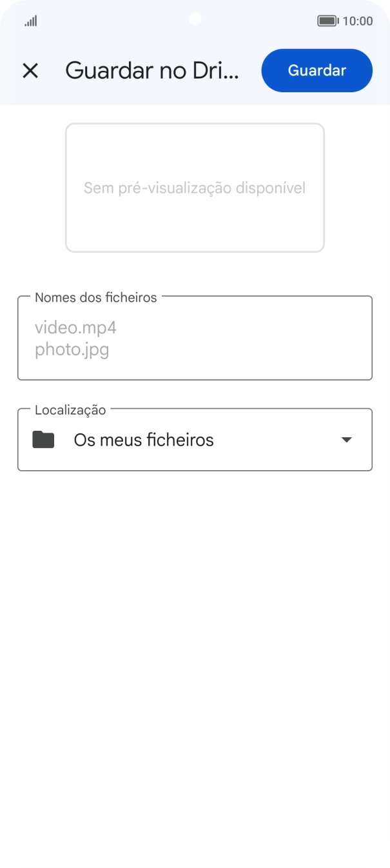Tap the Guardar no Drive title
Screen dimensions: 390x868
coord(152,71)
